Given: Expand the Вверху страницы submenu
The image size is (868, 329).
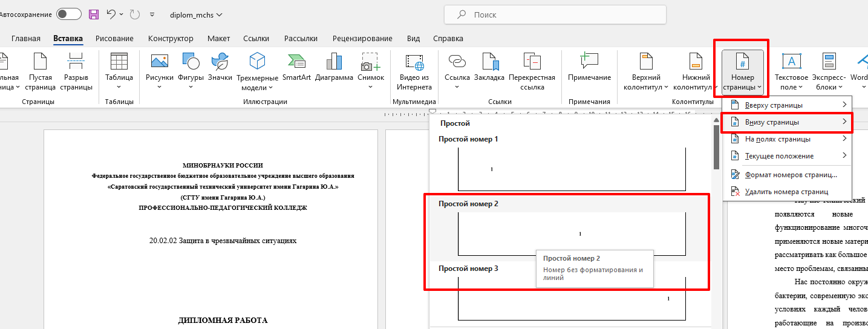Looking at the screenshot, I should coord(788,105).
